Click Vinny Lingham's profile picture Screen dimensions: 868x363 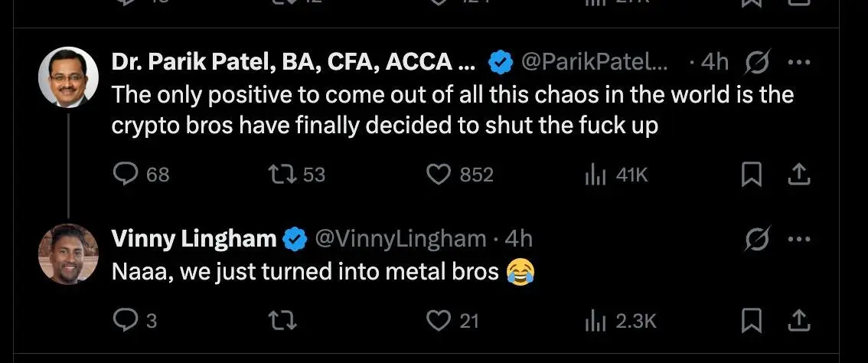pyautogui.click(x=68, y=253)
